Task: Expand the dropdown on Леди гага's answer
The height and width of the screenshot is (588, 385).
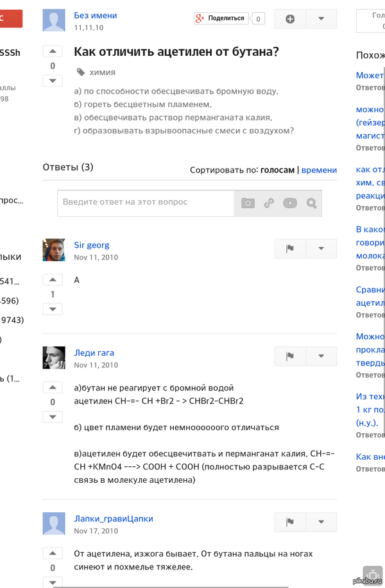Action: (x=321, y=357)
